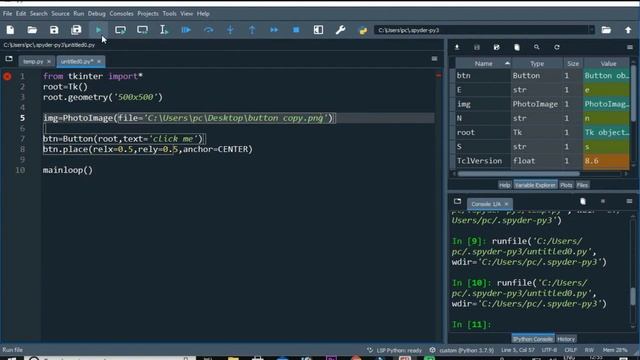Open the Consoles menu
This screenshot has width=640, height=360.
pyautogui.click(x=121, y=13)
